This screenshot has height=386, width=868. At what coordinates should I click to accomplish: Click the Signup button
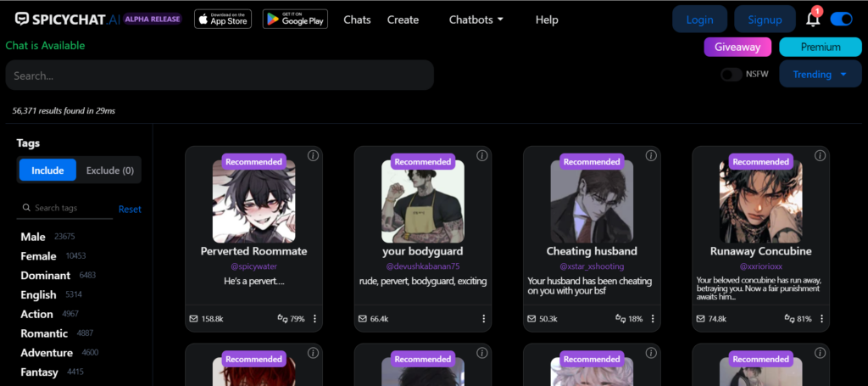765,20
